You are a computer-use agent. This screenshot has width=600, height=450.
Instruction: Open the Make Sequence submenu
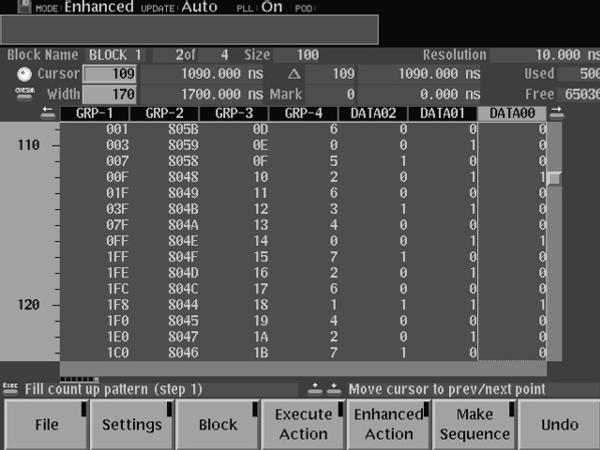tap(474, 424)
